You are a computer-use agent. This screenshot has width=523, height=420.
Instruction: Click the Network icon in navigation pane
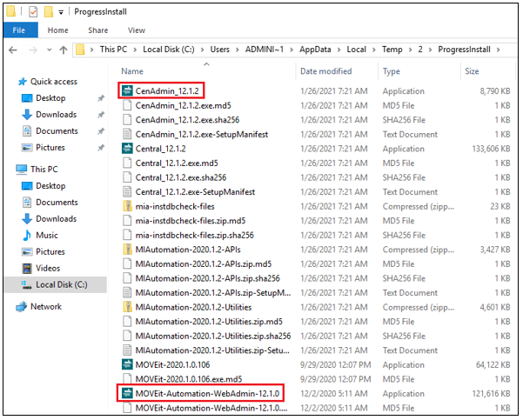tap(22, 306)
